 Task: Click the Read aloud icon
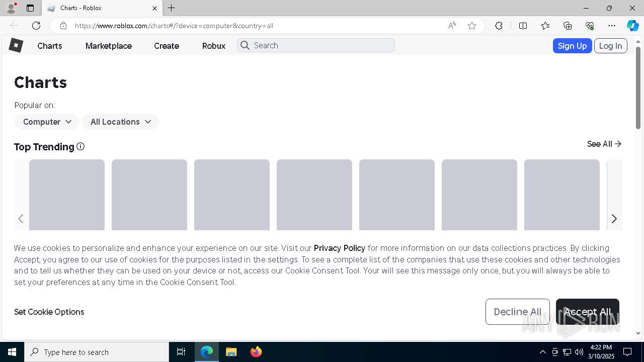[452, 26]
